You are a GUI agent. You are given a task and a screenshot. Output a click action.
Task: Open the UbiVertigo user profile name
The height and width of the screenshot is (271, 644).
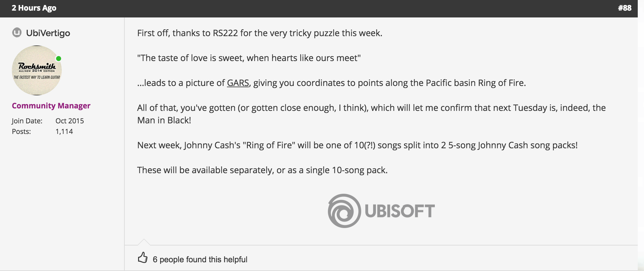click(48, 33)
